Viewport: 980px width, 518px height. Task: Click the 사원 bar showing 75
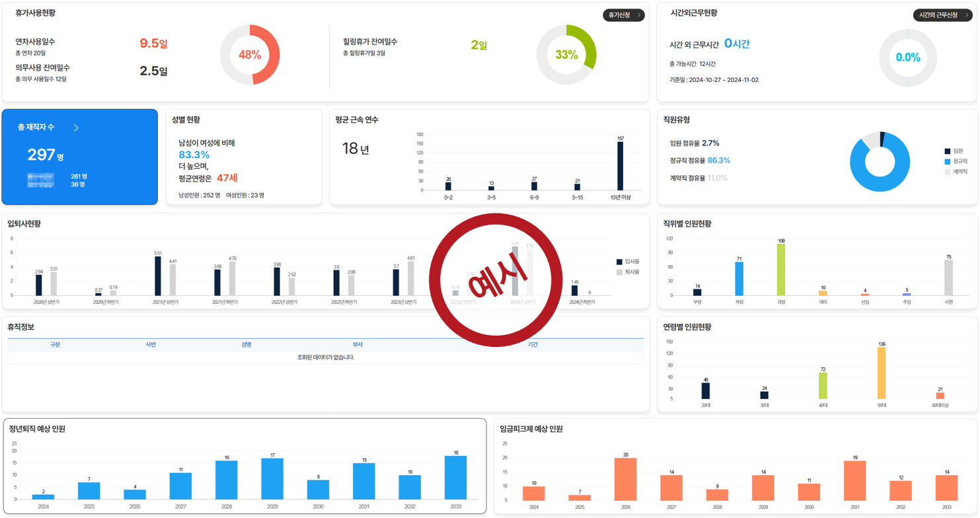coord(949,277)
